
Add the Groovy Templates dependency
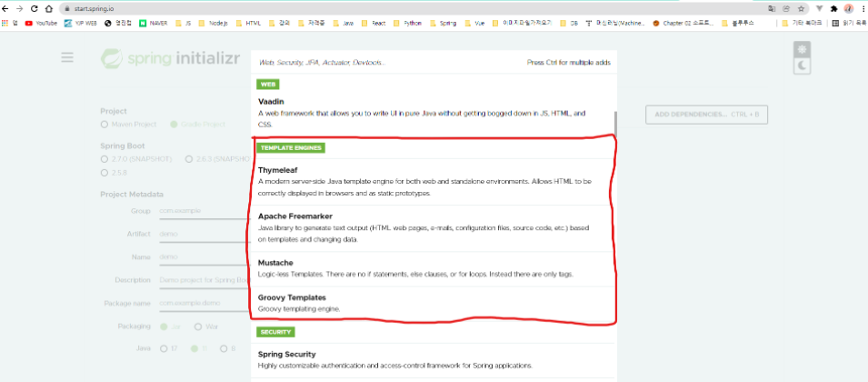point(433,303)
